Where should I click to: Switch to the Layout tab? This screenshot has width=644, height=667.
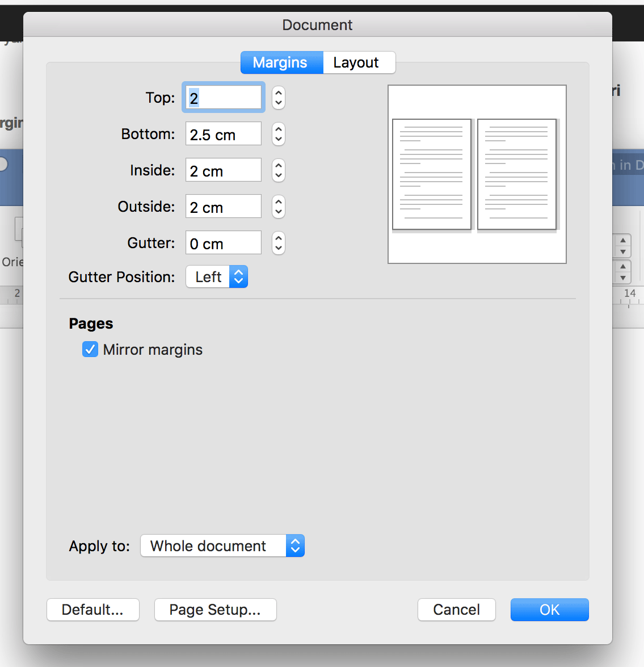359,62
